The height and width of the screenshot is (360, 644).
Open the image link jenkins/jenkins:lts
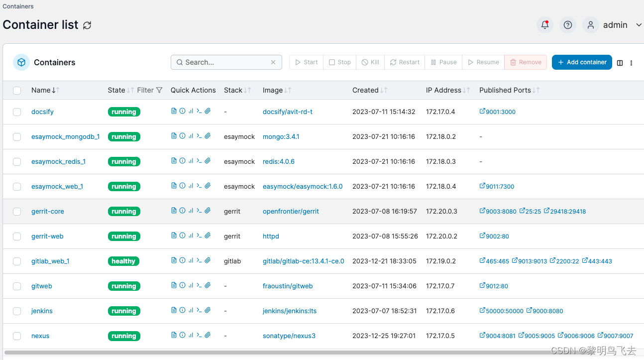290,311
